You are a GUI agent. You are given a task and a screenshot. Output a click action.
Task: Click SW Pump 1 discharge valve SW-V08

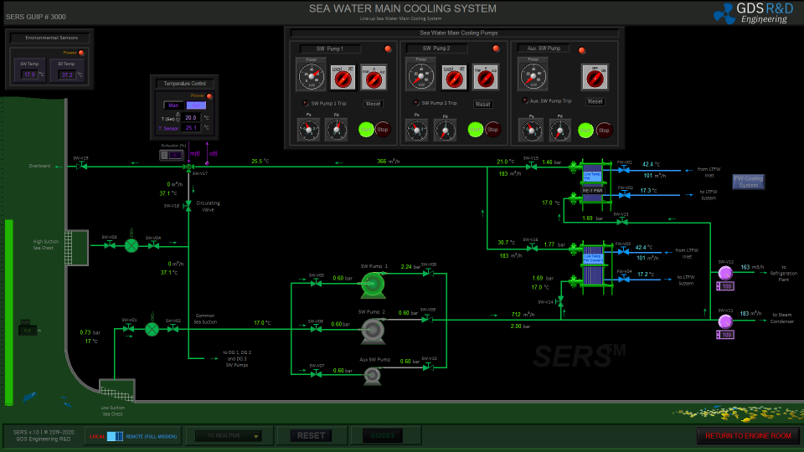click(428, 273)
